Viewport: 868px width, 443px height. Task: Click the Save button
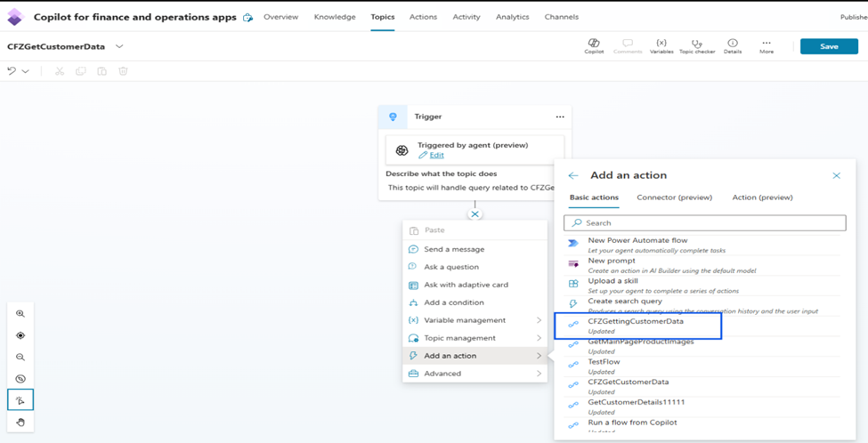829,46
